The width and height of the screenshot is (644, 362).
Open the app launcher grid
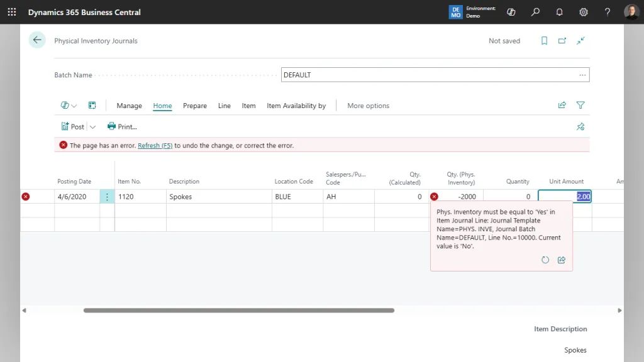(11, 12)
